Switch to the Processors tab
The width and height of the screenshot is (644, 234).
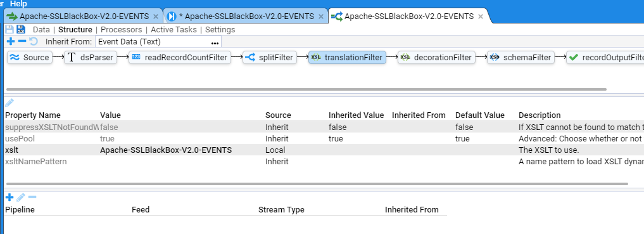121,30
